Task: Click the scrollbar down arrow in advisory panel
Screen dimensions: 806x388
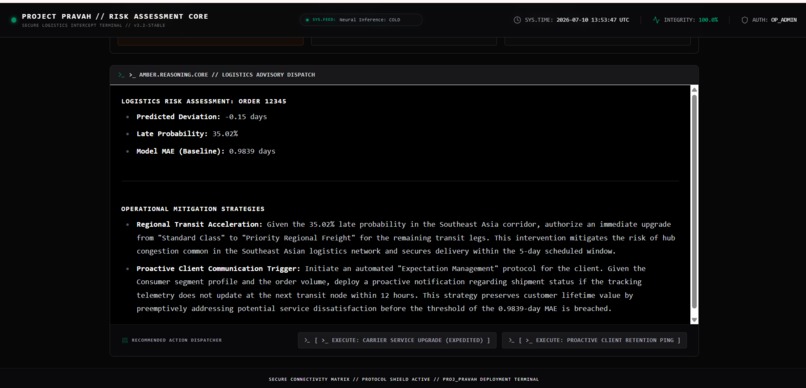Action: (694, 320)
